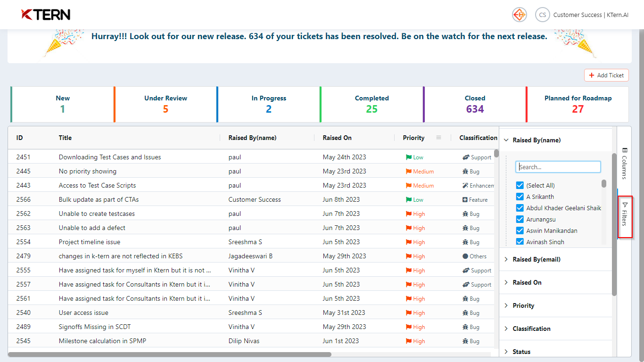Open ticket 'Milestone calculation in SPMP'
644x362 pixels.
[102, 341]
